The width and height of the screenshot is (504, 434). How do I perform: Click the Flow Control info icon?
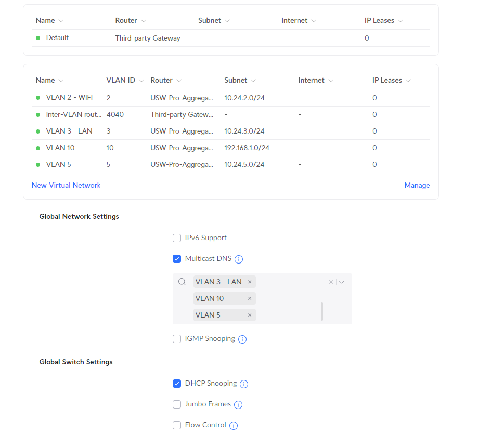(234, 426)
